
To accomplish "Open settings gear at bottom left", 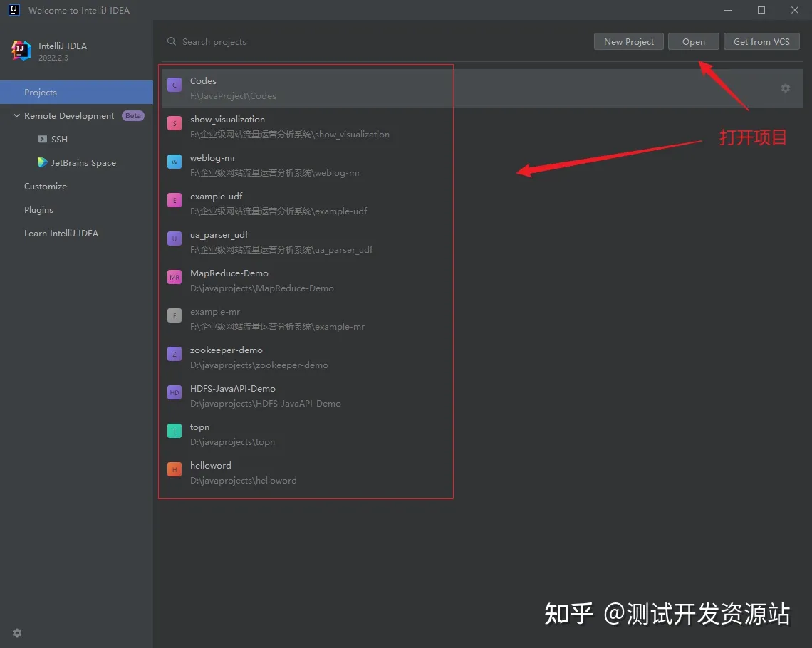I will click(17, 633).
